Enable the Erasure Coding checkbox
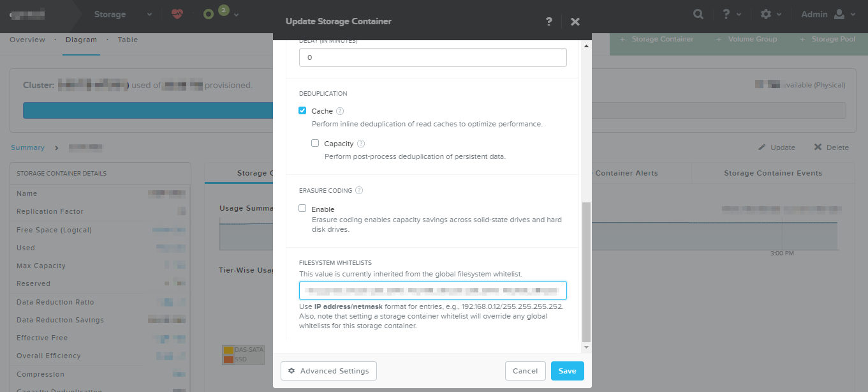The height and width of the screenshot is (392, 868). pyautogui.click(x=303, y=208)
